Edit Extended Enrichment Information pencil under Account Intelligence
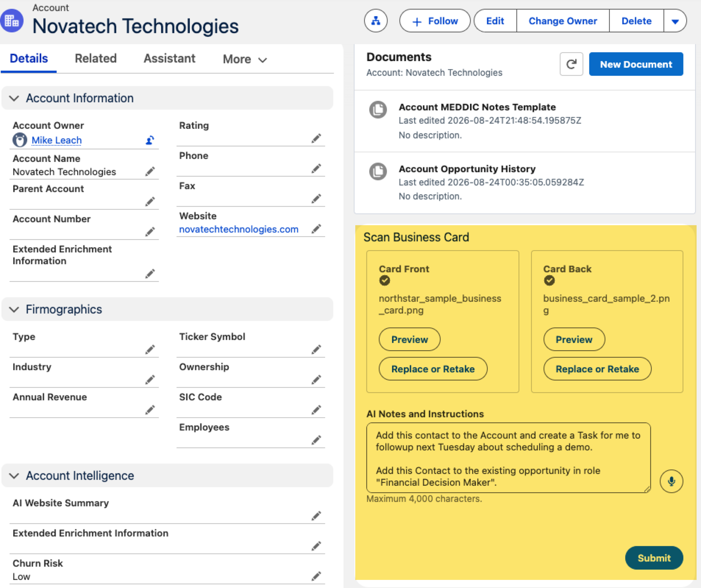Viewport: 701px width, 588px height. [x=316, y=546]
